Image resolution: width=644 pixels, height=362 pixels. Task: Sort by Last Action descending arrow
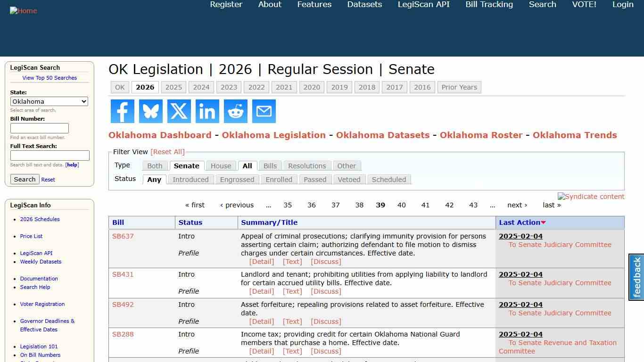tap(543, 222)
